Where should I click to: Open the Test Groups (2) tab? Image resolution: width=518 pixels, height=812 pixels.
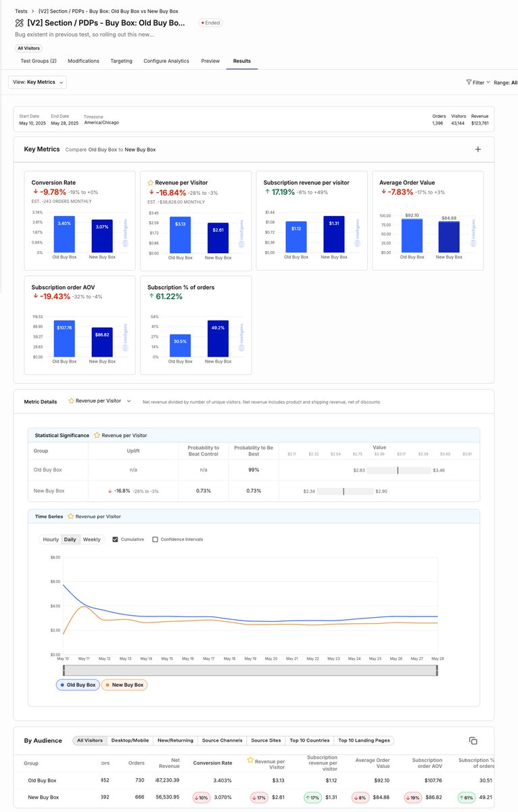pos(39,61)
